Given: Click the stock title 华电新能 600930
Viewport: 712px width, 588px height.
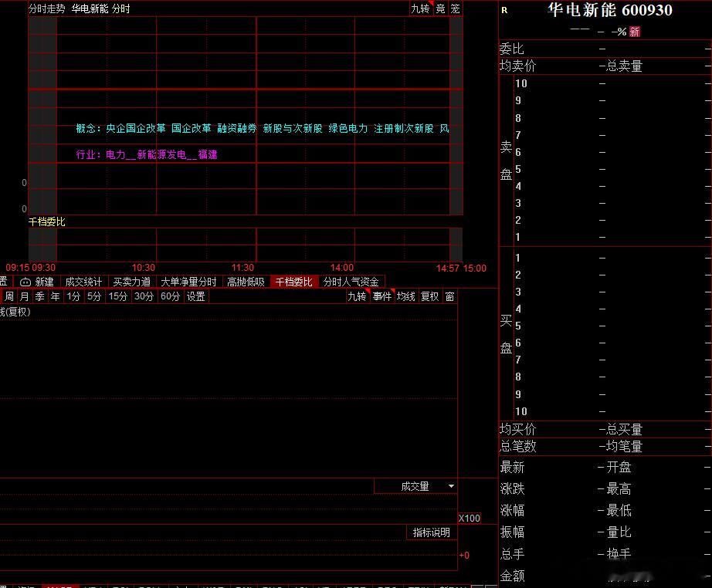Looking at the screenshot, I should click(x=609, y=10).
